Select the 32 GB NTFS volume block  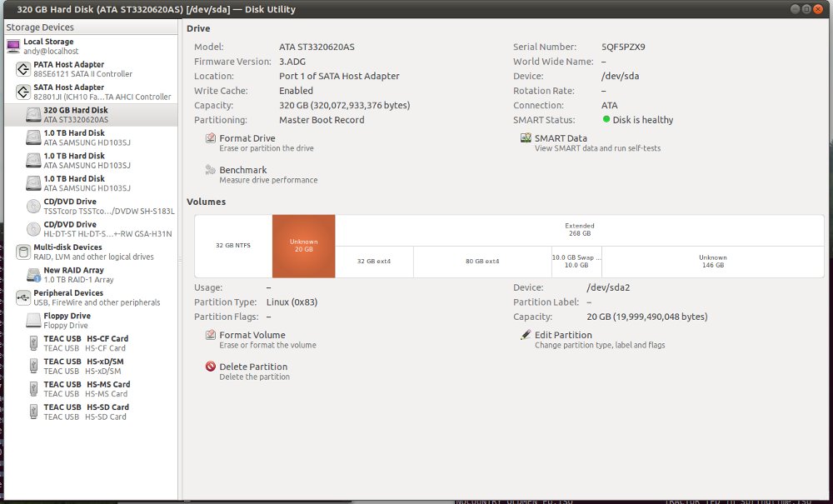233,246
